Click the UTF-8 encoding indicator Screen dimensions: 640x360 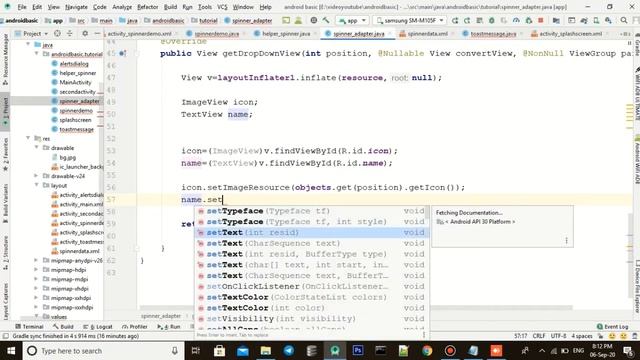[558, 336]
